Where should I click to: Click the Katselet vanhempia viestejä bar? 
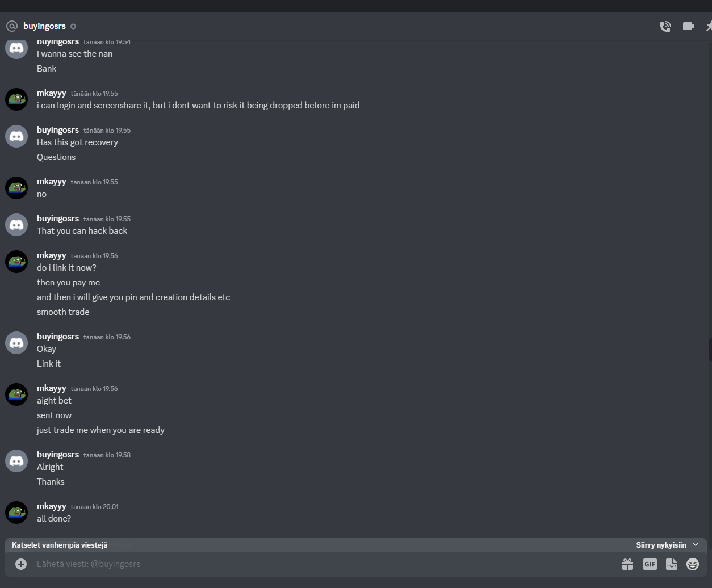coord(355,545)
